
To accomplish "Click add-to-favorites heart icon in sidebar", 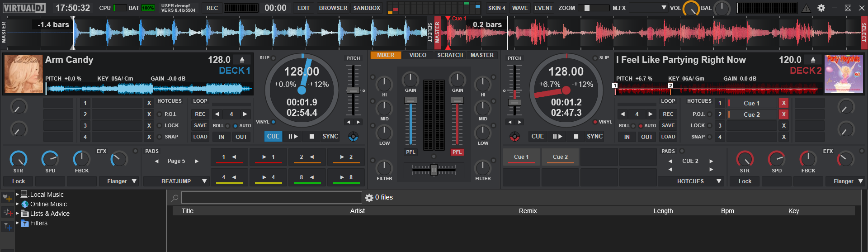I will [x=7, y=198].
